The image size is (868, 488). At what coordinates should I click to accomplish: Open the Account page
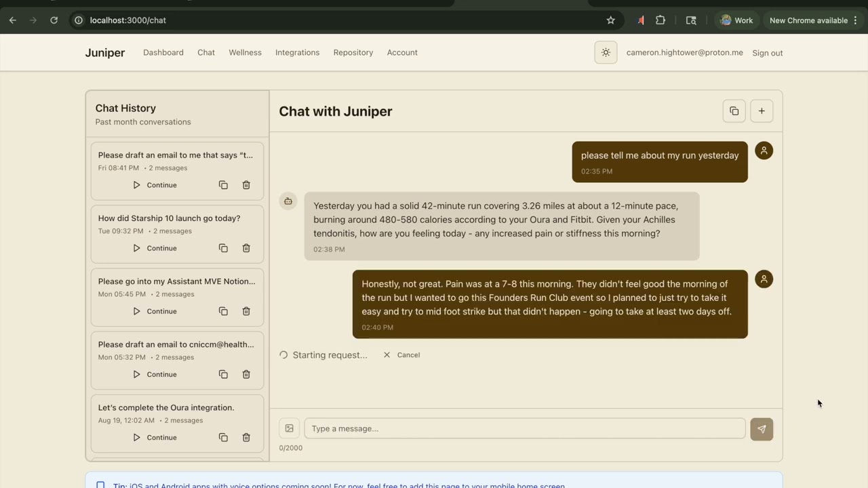(x=402, y=53)
